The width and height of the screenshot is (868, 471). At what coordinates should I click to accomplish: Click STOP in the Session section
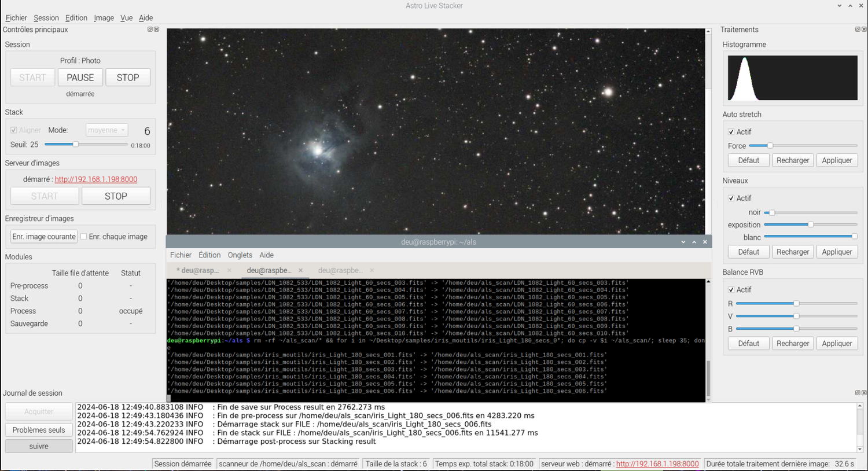pyautogui.click(x=128, y=78)
